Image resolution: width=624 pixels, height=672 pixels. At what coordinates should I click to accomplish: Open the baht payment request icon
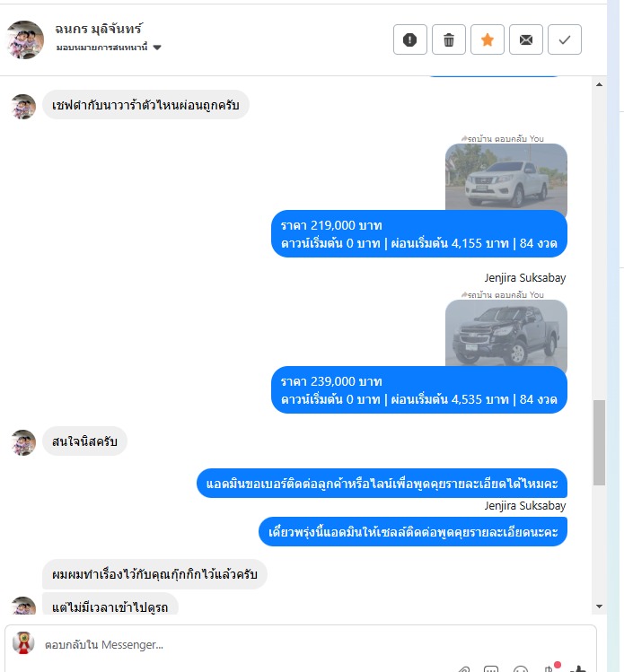550,668
